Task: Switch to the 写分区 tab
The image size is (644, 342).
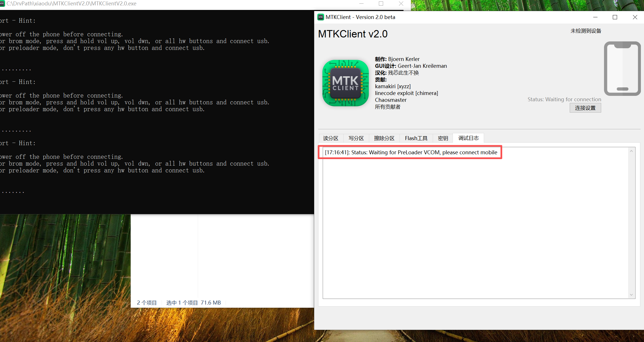Action: (356, 138)
